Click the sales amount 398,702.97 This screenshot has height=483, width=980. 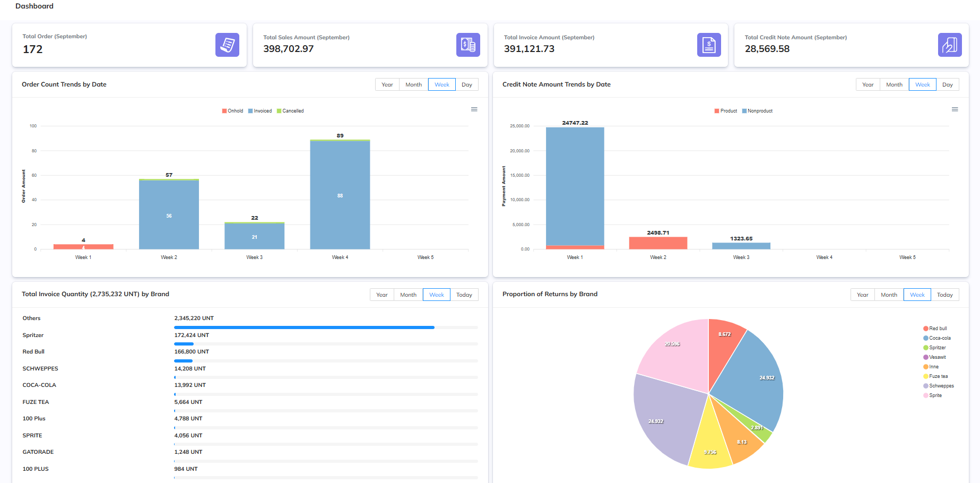289,49
